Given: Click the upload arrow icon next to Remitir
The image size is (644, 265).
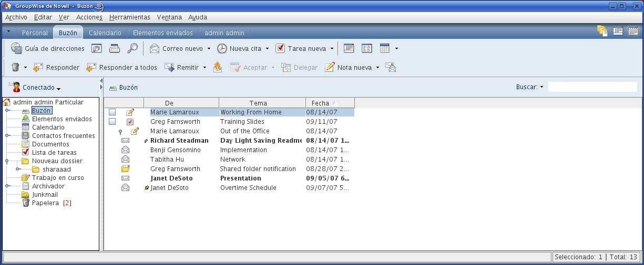Looking at the screenshot, I should 218,67.
